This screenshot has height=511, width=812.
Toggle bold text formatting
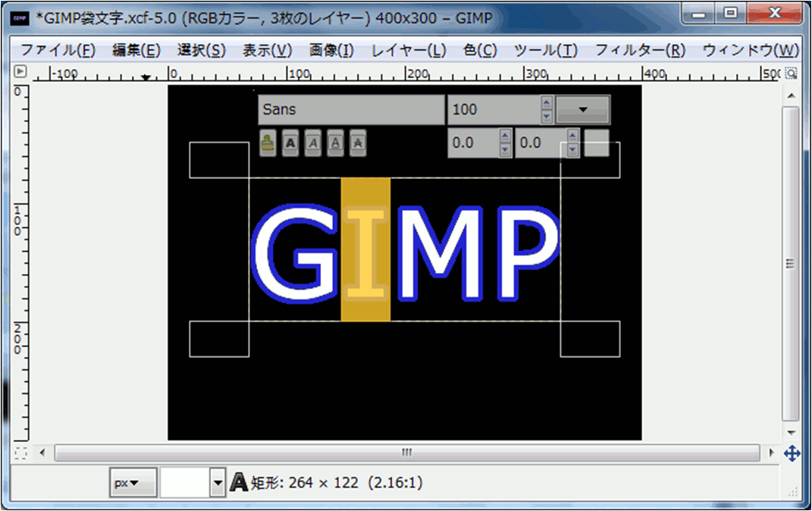pyautogui.click(x=290, y=142)
